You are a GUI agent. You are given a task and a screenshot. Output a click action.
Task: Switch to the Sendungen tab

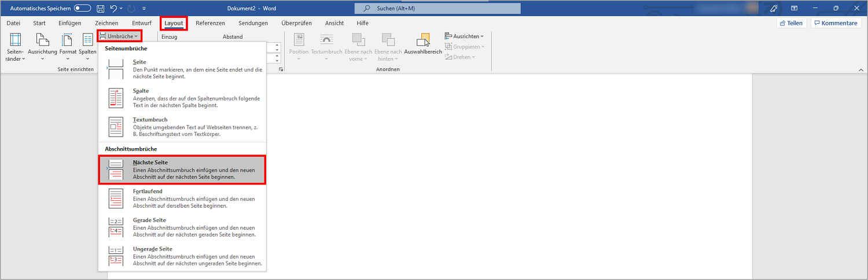[x=253, y=23]
